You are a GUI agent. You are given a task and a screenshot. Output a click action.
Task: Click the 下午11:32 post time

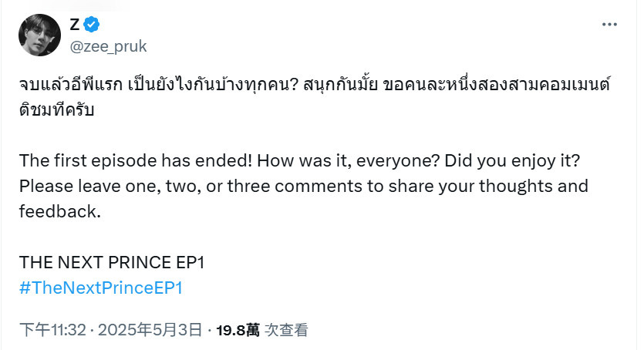(x=52, y=329)
